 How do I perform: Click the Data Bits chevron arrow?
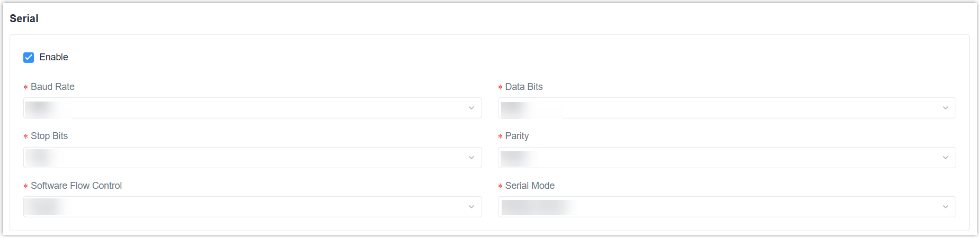(x=946, y=108)
